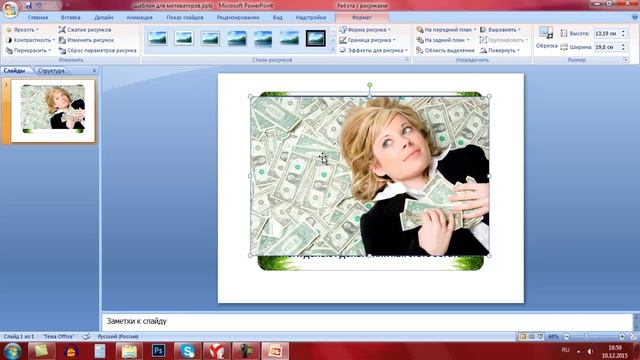
Task: Switch to the Вид ribbon tab
Action: point(278,18)
